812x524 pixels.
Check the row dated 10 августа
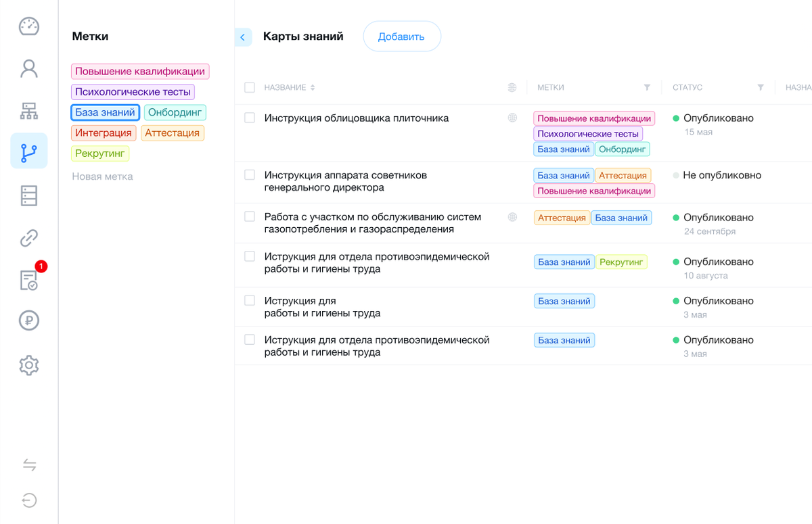[250, 256]
